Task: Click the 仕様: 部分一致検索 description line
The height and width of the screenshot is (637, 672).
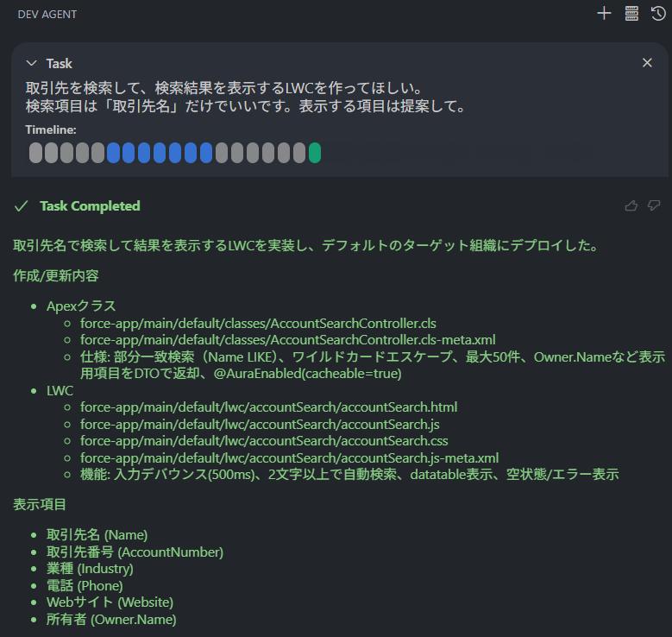Action: point(373,365)
